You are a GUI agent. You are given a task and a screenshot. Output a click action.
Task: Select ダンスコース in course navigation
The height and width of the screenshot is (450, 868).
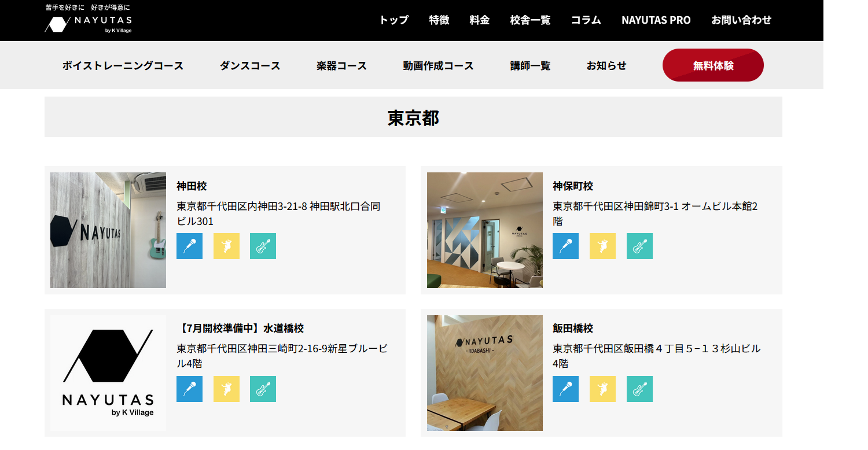coord(250,65)
